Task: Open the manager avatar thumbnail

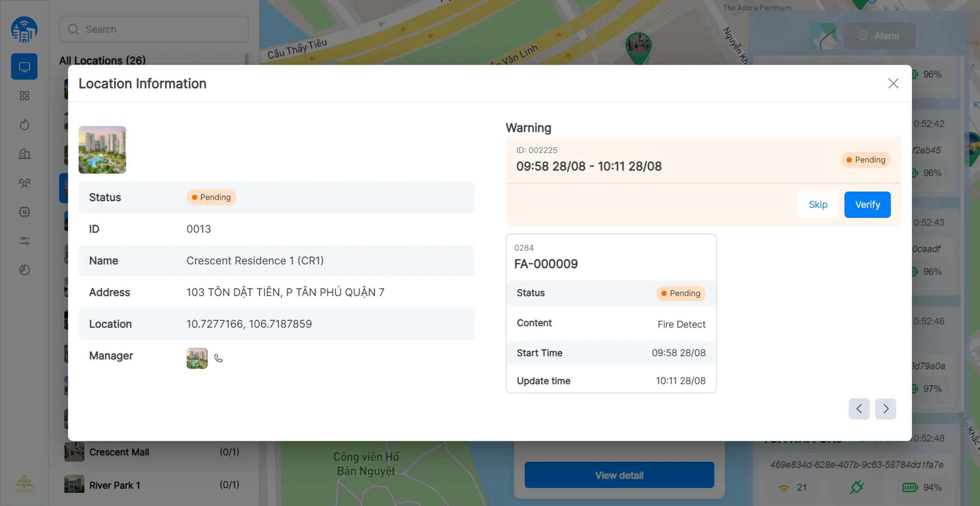Action: pyautogui.click(x=197, y=358)
